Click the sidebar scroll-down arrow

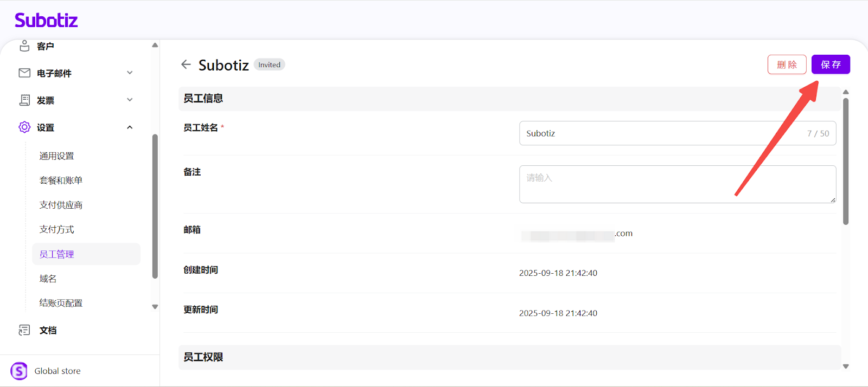(155, 307)
